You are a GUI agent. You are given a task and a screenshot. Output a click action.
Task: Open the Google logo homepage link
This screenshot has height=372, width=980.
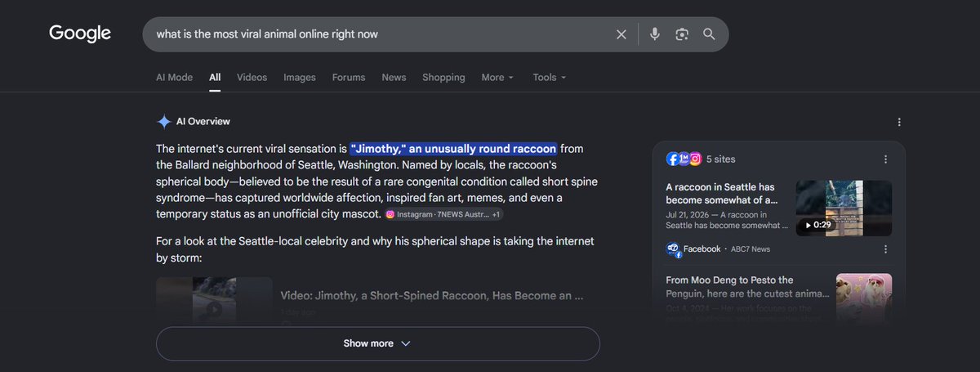pyautogui.click(x=80, y=34)
